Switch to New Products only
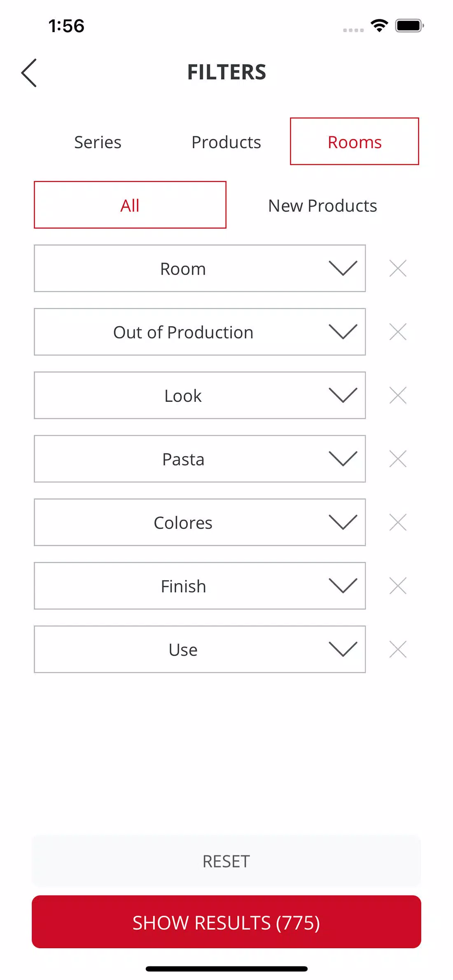Image resolution: width=453 pixels, height=980 pixels. point(322,205)
